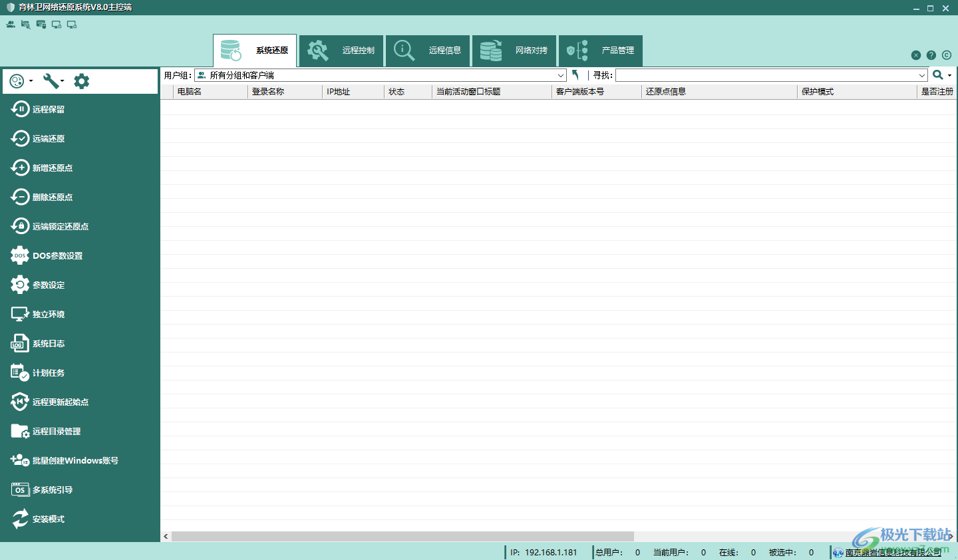Open the wrench tool dropdown arrow
958x560 pixels.
(x=63, y=81)
